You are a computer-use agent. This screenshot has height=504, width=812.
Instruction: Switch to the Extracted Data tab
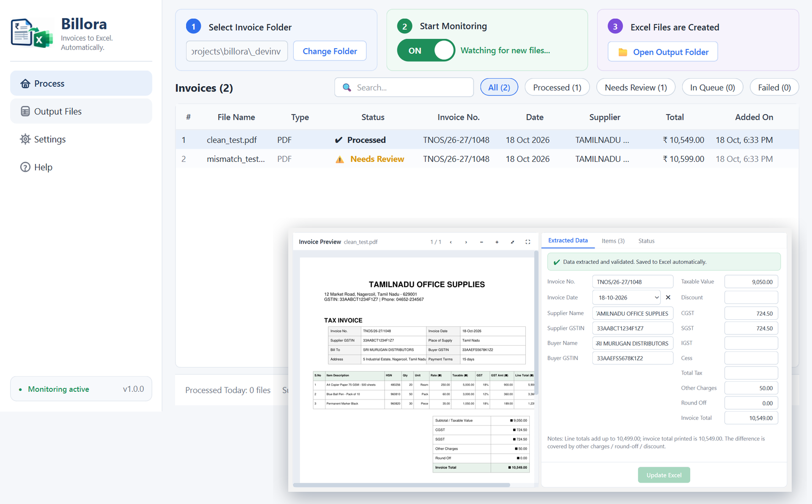pos(568,241)
